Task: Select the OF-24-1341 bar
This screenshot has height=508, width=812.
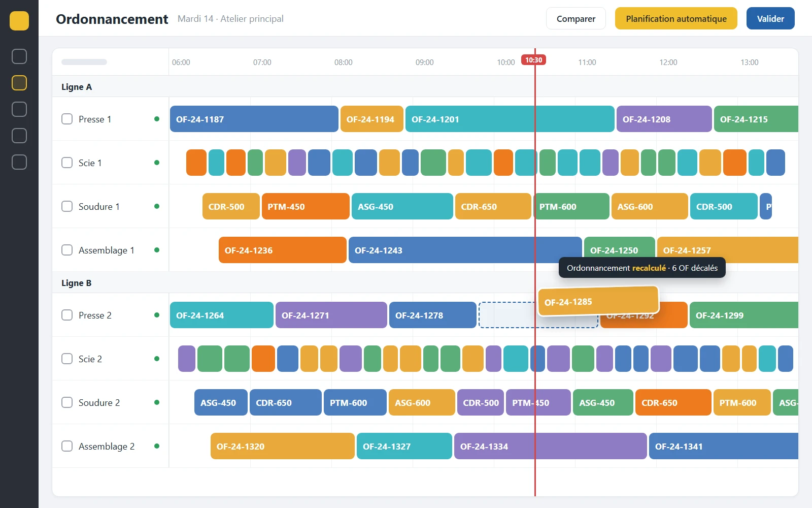Action: click(724, 446)
